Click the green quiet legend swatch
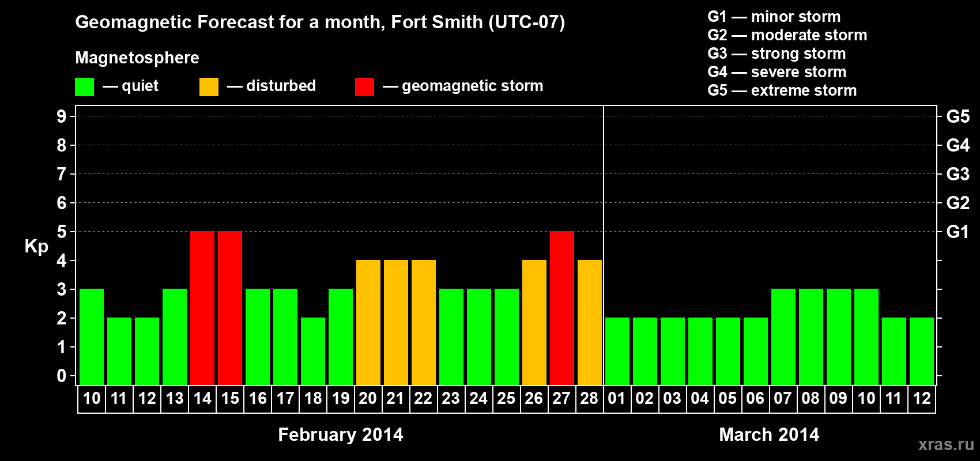980x461 pixels. (85, 87)
